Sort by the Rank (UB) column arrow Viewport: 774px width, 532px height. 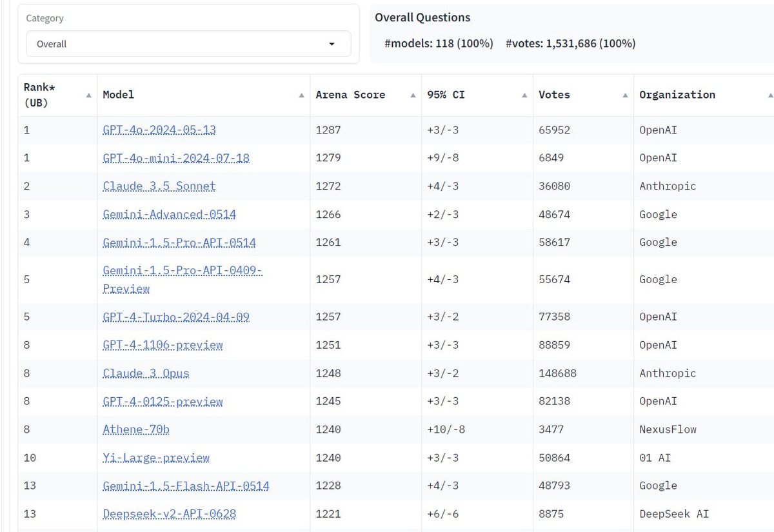click(x=88, y=95)
